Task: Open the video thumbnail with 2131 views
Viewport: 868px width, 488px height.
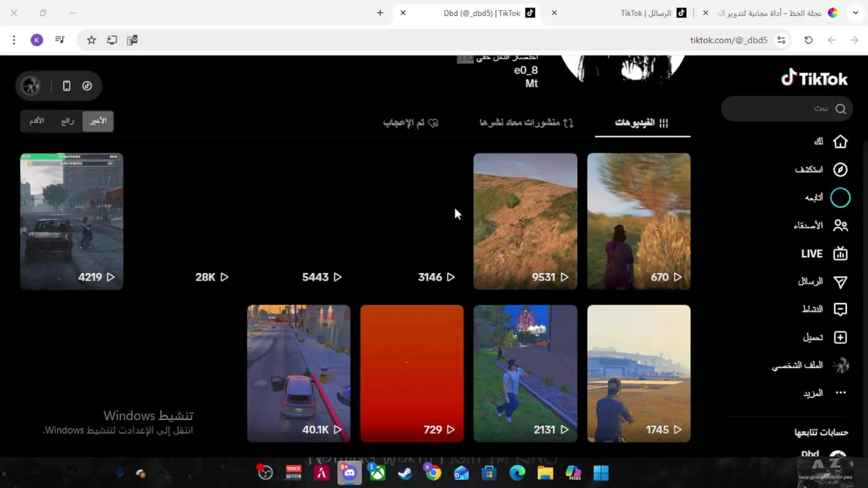Action: pyautogui.click(x=526, y=373)
